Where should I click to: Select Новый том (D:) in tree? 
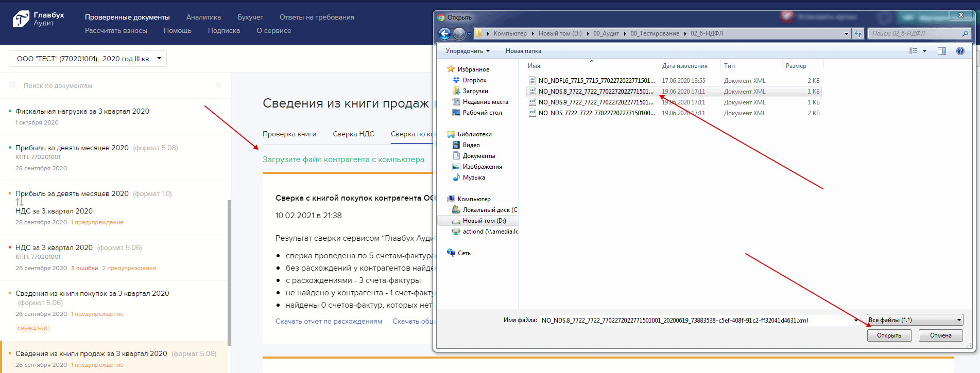point(484,221)
